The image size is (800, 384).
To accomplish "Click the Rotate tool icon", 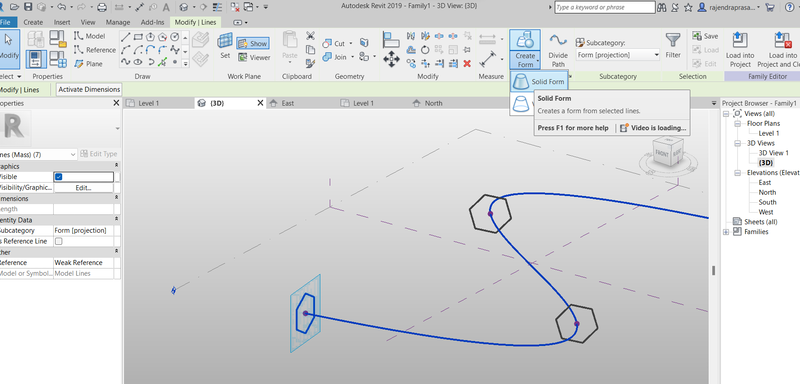I will [x=425, y=50].
